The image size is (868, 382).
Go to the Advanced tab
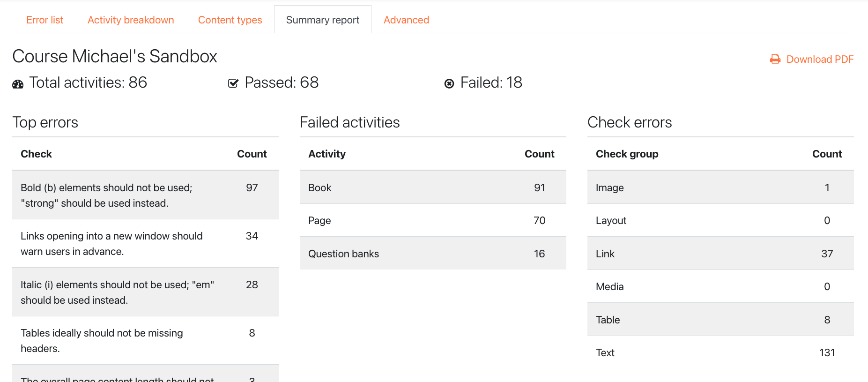pos(406,20)
